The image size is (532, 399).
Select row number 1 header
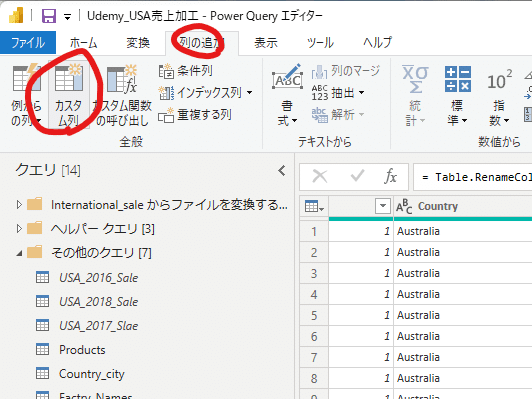click(314, 231)
